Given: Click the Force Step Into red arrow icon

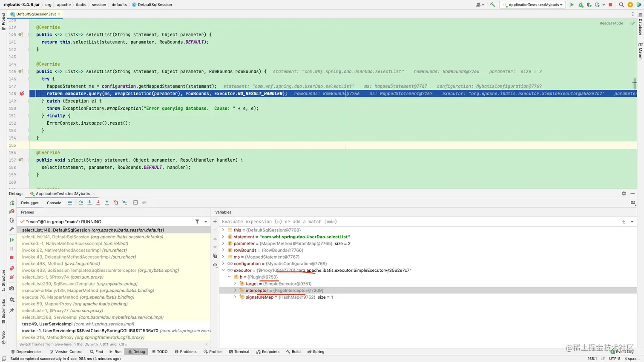Looking at the screenshot, I should pyautogui.click(x=98, y=202).
